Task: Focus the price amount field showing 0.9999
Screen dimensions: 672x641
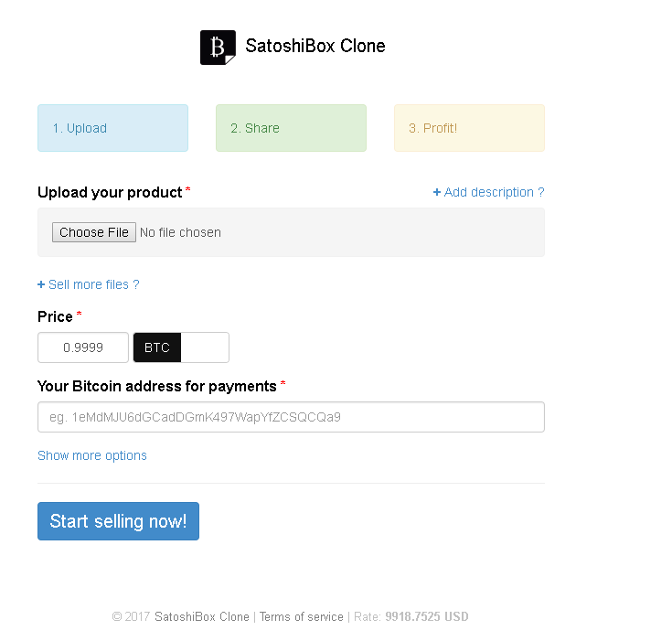Action: click(83, 347)
